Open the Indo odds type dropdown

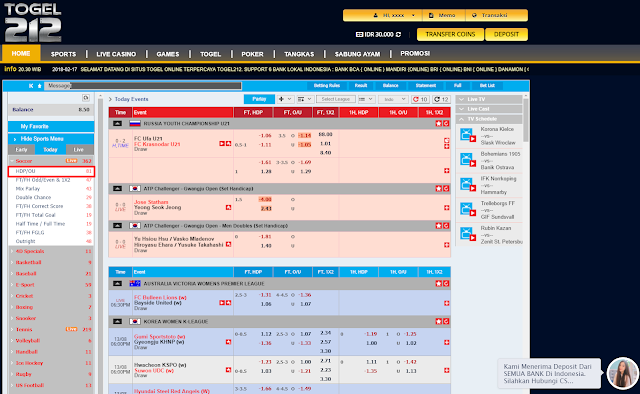tap(393, 99)
